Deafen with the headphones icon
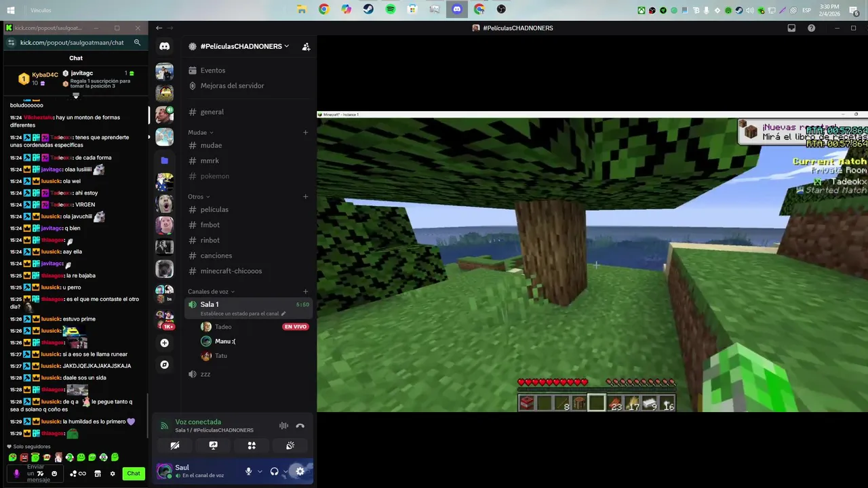868x488 pixels. tap(274, 471)
